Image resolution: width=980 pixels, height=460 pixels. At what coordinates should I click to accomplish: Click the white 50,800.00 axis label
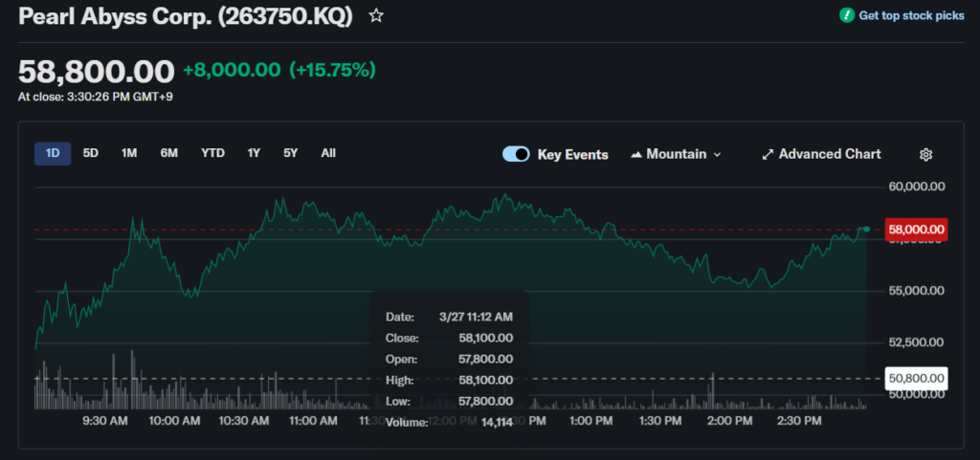[x=917, y=379]
